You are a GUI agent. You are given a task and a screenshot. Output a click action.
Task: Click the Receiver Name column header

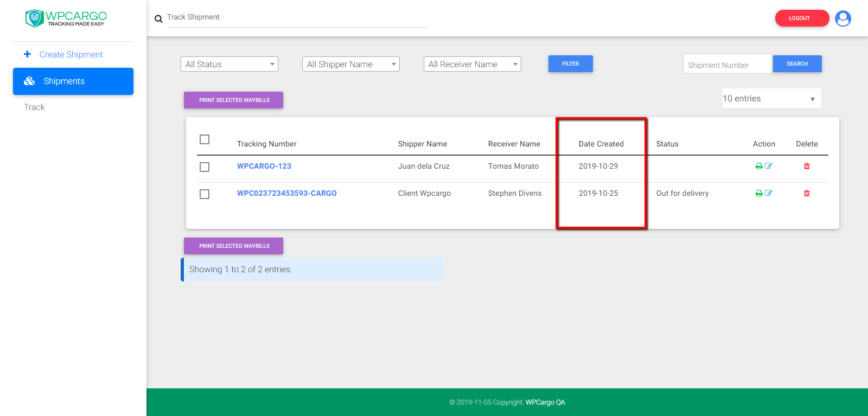(514, 144)
